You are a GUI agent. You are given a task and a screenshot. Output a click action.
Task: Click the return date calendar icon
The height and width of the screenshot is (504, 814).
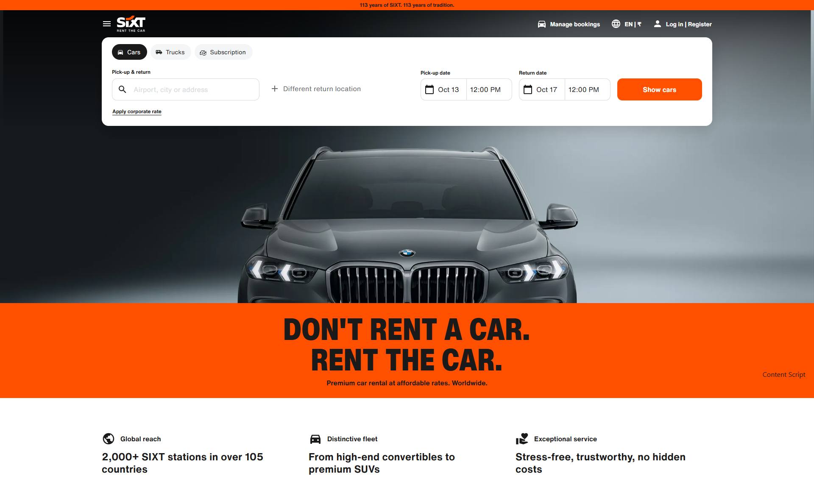(x=528, y=89)
